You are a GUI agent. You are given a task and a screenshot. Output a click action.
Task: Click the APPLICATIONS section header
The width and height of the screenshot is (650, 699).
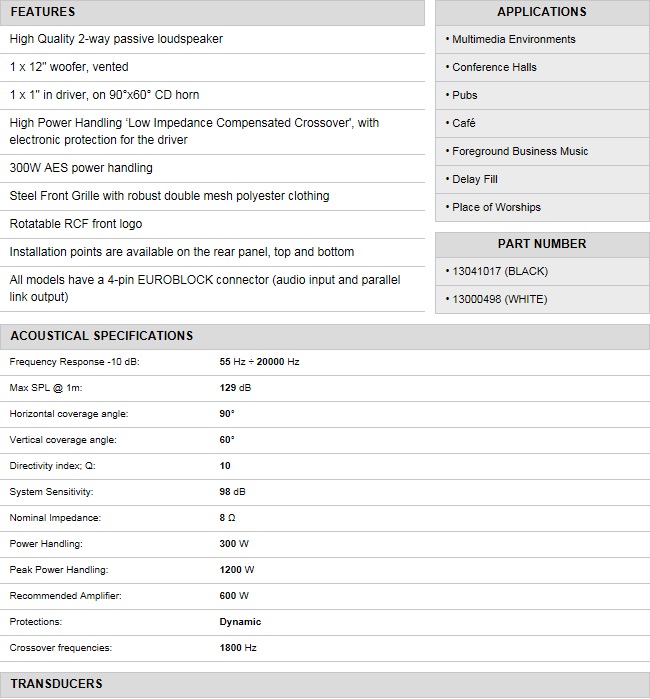[x=542, y=12]
